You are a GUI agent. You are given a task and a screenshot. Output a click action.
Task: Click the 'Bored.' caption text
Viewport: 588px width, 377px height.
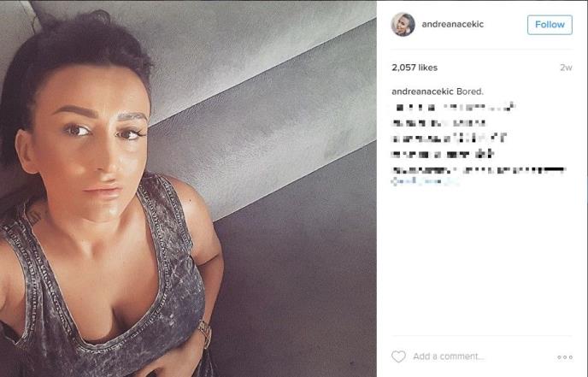click(470, 91)
